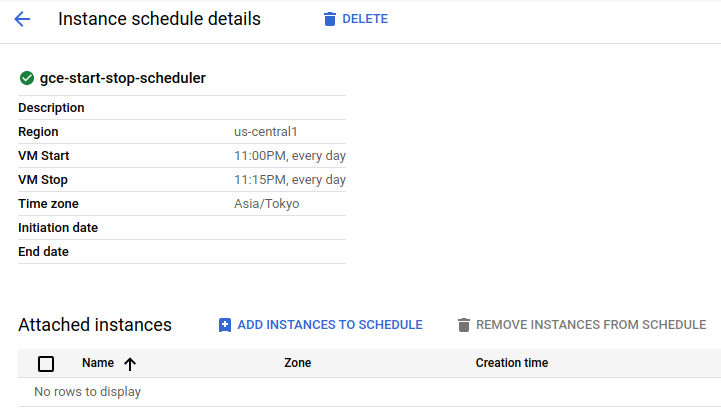Select the VM Start time 11:00PM value
The width and height of the screenshot is (721, 410).
click(290, 156)
